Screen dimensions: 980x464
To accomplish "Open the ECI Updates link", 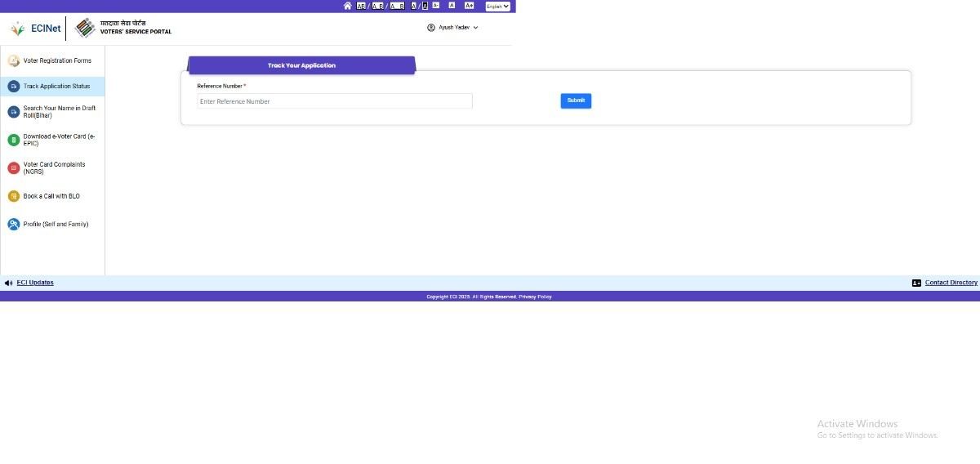I will pos(35,283).
